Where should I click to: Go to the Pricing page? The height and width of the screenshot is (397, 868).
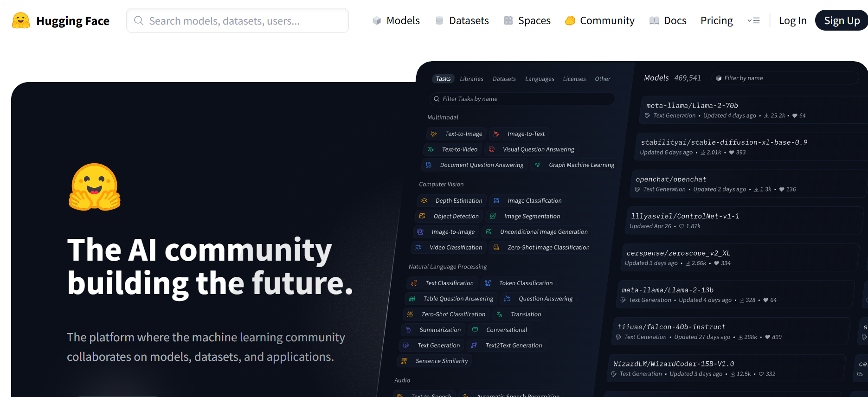(x=717, y=20)
